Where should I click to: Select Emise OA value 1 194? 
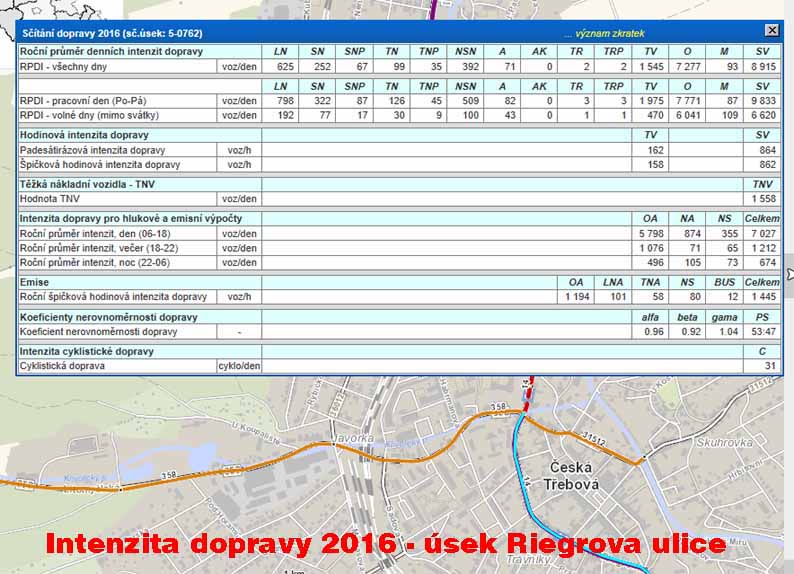tap(577, 297)
